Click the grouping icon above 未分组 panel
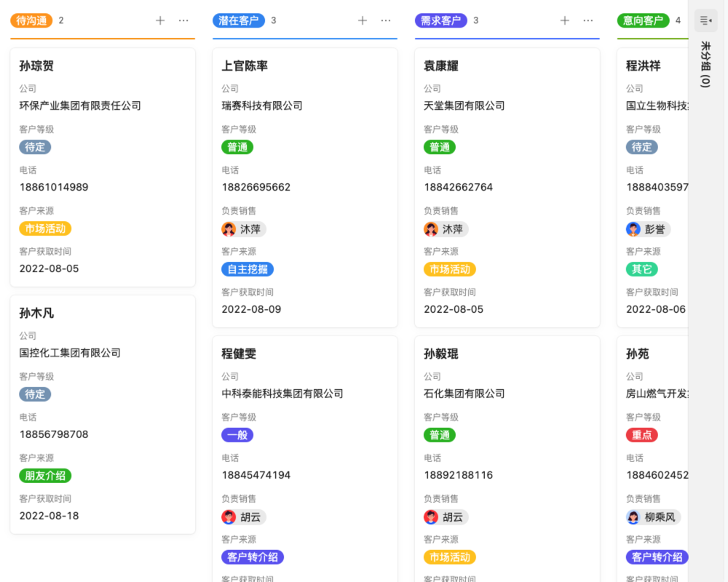The width and height of the screenshot is (728, 582). click(704, 20)
